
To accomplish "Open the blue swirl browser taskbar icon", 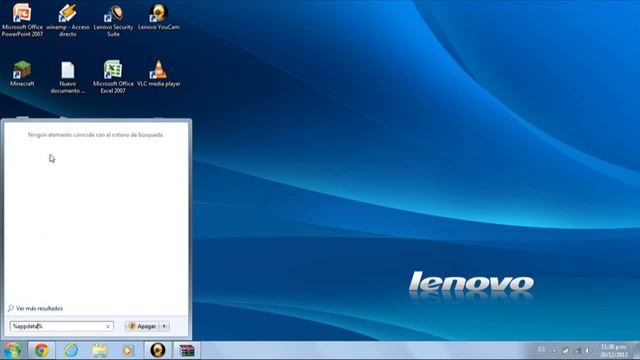I will pyautogui.click(x=71, y=351).
